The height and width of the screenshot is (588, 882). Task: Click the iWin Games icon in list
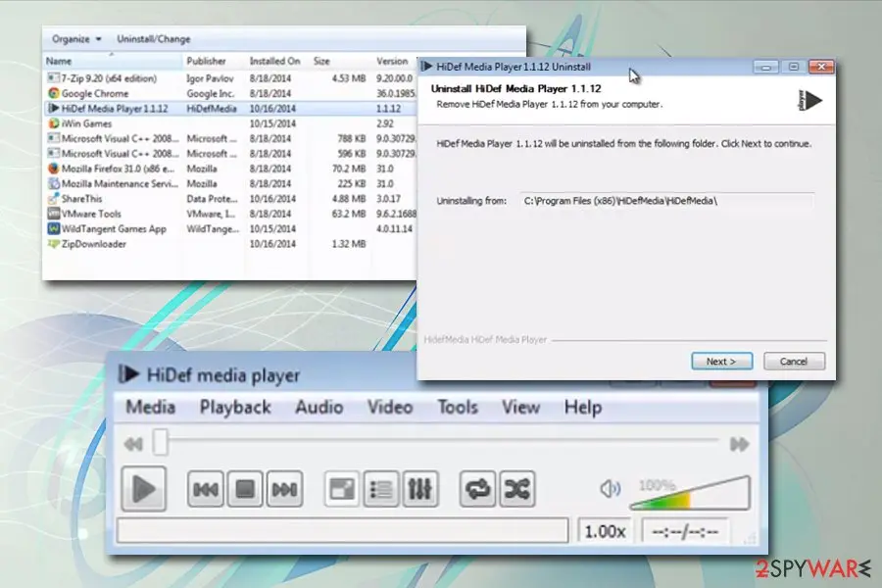(54, 123)
